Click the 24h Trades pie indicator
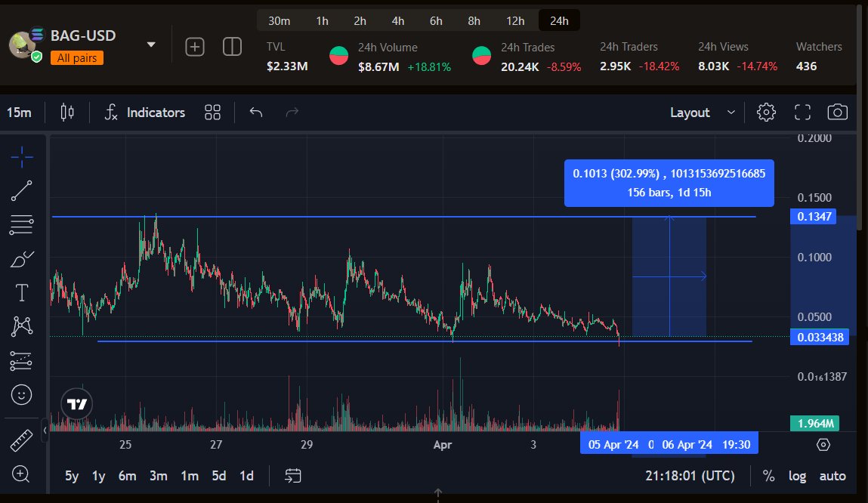This screenshot has width=868, height=503. pos(482,55)
